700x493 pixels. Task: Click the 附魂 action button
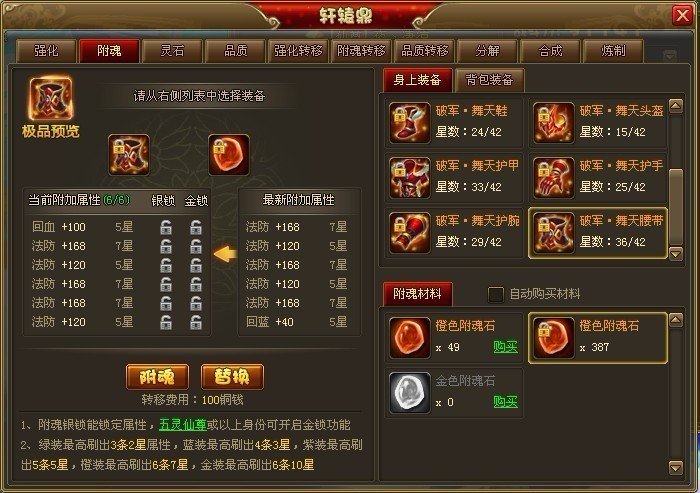(x=157, y=377)
